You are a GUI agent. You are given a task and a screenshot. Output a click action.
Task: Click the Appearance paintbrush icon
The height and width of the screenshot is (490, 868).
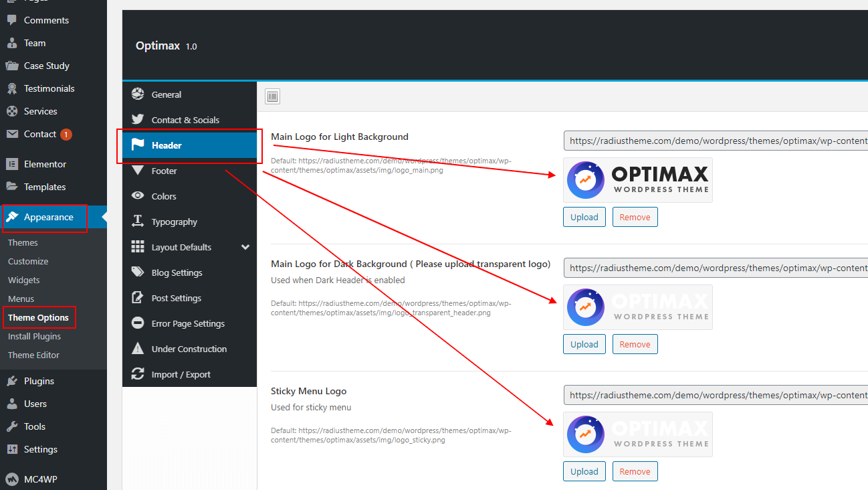[12, 217]
